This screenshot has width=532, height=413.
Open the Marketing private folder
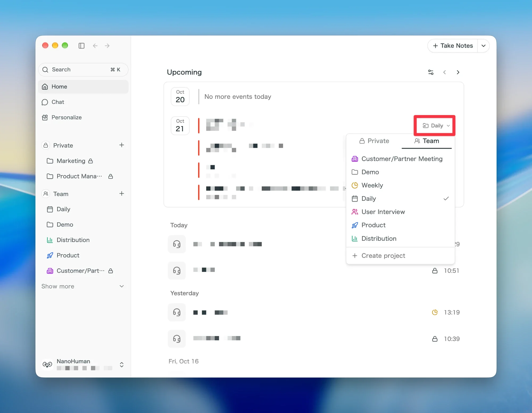click(x=83, y=161)
